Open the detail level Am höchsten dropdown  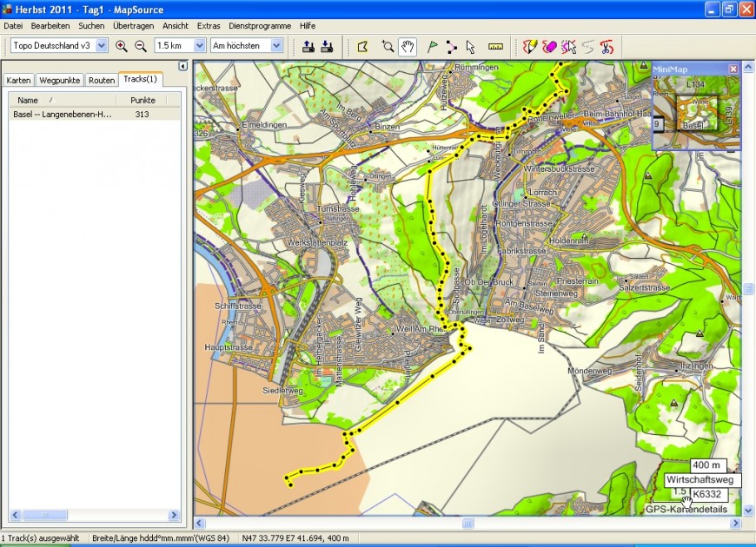[276, 46]
